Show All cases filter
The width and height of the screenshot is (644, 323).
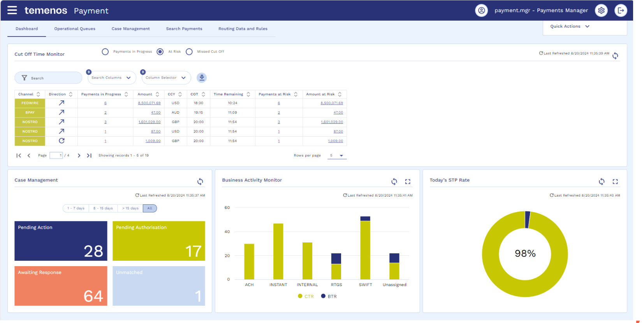point(150,208)
